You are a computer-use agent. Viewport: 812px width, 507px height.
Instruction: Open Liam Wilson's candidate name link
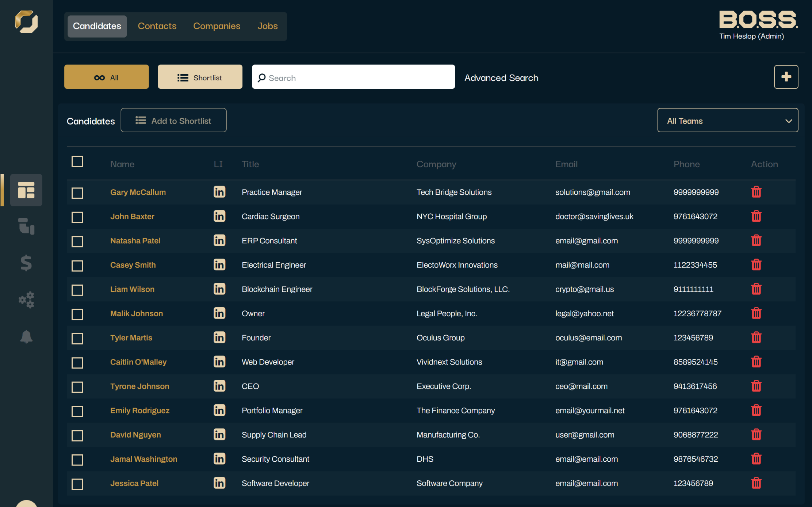tap(132, 289)
